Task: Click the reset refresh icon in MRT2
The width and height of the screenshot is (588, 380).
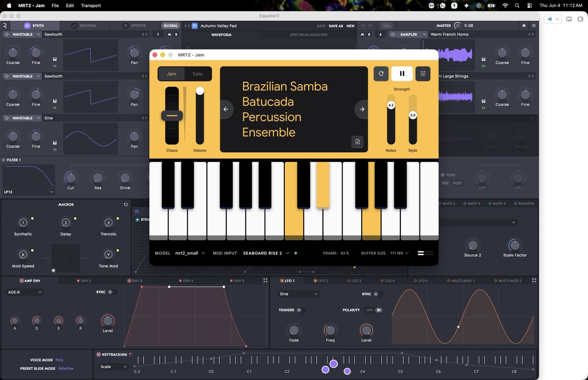Action: 381,73
